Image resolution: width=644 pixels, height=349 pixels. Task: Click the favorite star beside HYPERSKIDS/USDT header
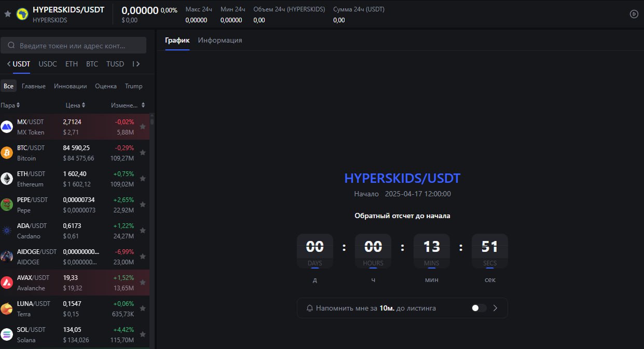pyautogui.click(x=8, y=14)
